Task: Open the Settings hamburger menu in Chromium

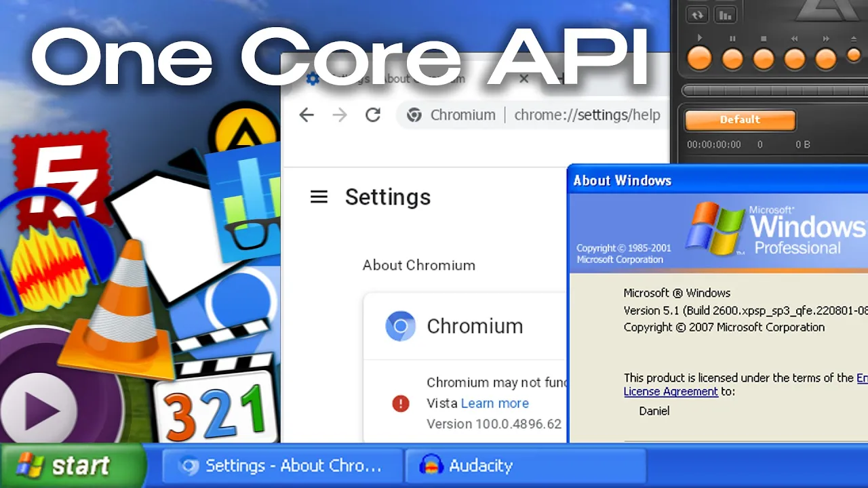Action: (319, 197)
